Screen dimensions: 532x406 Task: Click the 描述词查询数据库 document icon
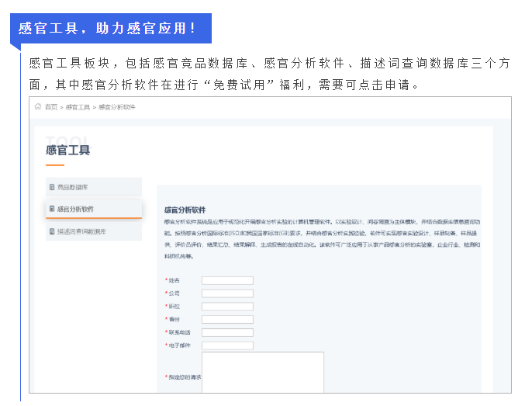click(52, 231)
